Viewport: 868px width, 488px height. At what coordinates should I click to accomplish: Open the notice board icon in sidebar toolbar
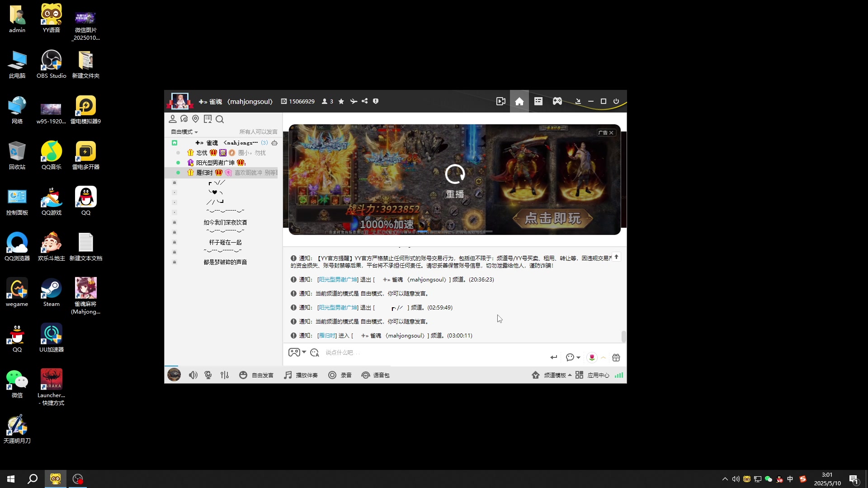point(208,119)
